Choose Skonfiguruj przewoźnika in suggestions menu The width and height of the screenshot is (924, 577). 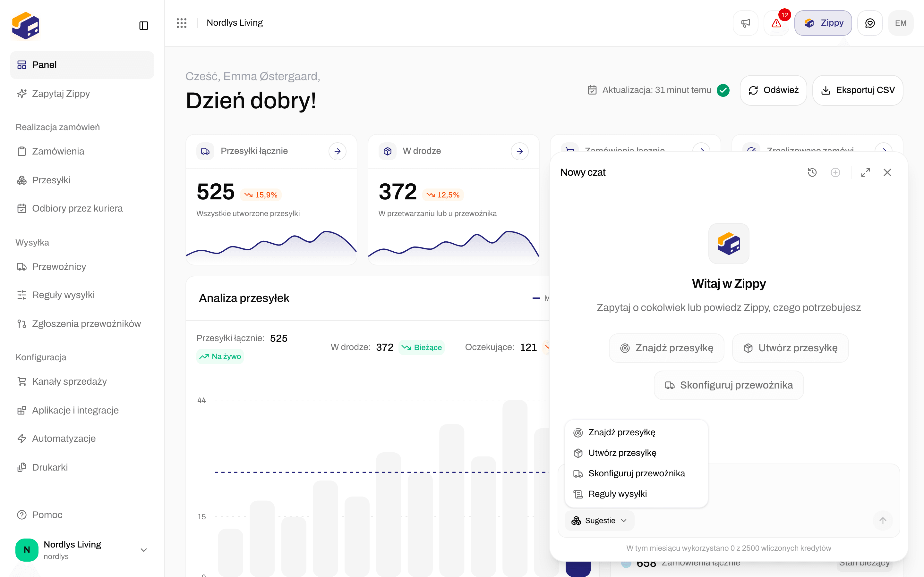pos(636,473)
